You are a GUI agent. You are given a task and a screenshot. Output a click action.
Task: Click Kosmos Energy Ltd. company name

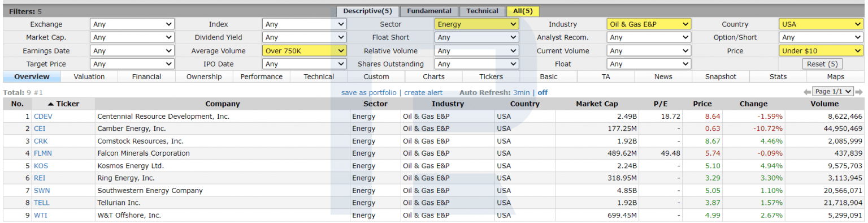(x=131, y=166)
